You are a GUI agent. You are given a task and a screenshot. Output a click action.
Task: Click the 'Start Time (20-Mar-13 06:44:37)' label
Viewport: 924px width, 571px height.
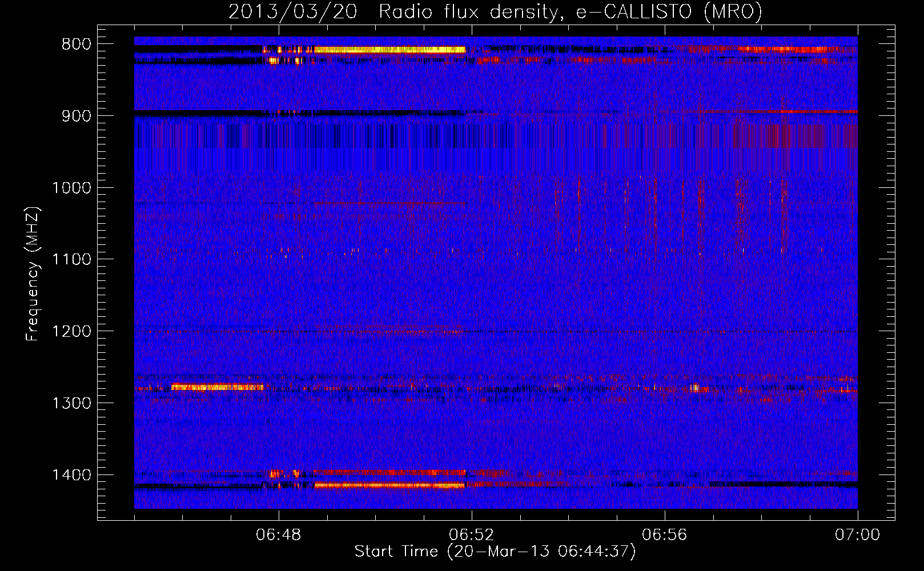point(495,552)
